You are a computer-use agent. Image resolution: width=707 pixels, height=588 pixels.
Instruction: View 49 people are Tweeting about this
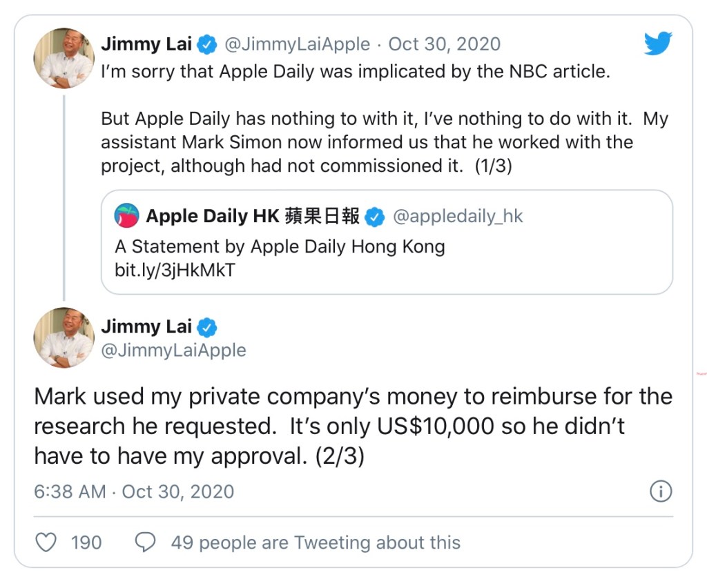(316, 542)
